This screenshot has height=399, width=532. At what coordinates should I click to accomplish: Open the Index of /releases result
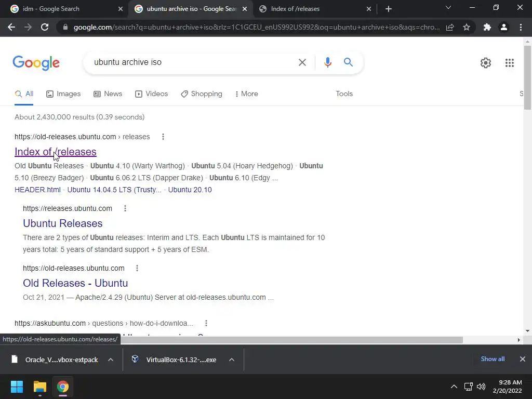click(55, 152)
